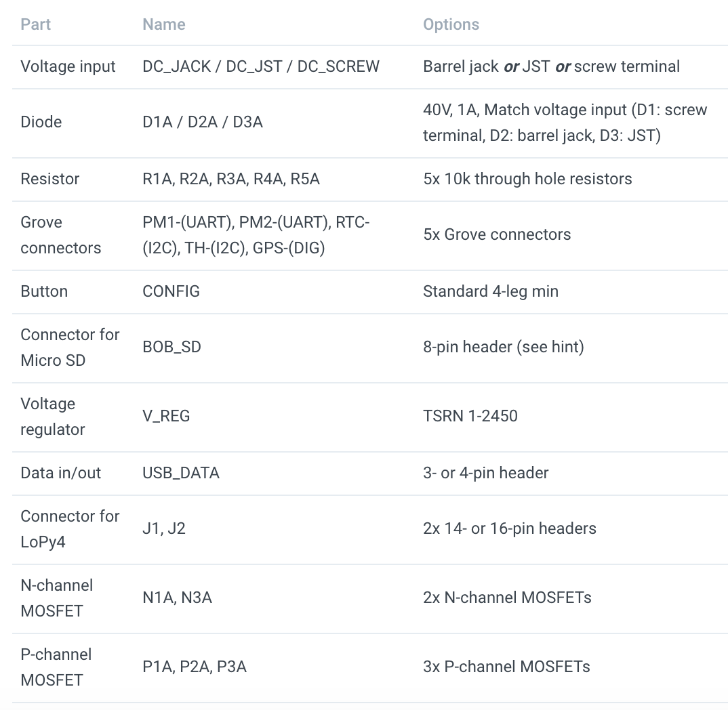This screenshot has width=728, height=710.
Task: Click the 5x 10k through hole resistors text
Action: coord(527,179)
